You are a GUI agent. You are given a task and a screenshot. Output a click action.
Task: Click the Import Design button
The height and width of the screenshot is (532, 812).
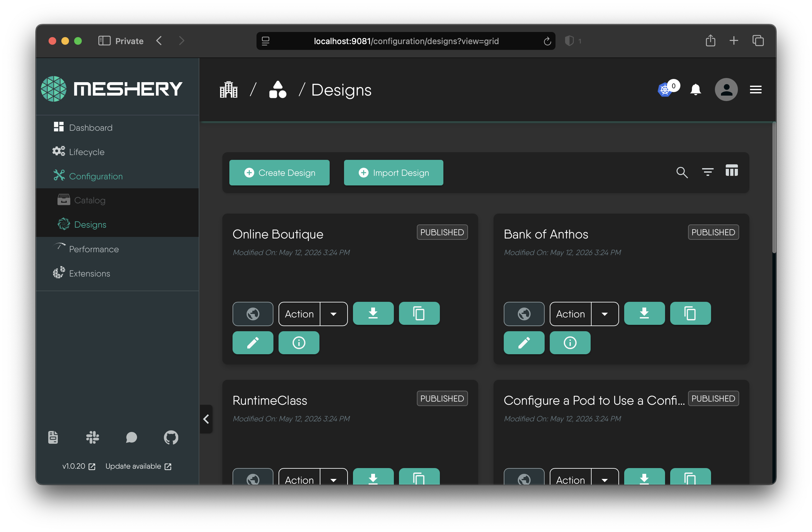(x=393, y=172)
